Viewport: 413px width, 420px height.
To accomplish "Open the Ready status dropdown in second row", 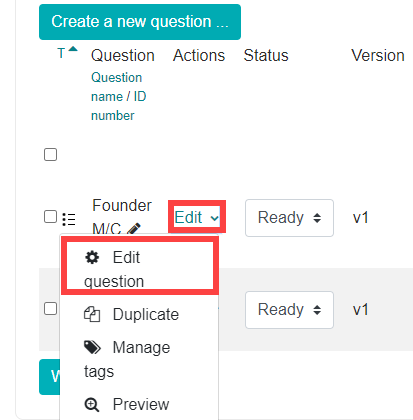I will click(x=289, y=310).
